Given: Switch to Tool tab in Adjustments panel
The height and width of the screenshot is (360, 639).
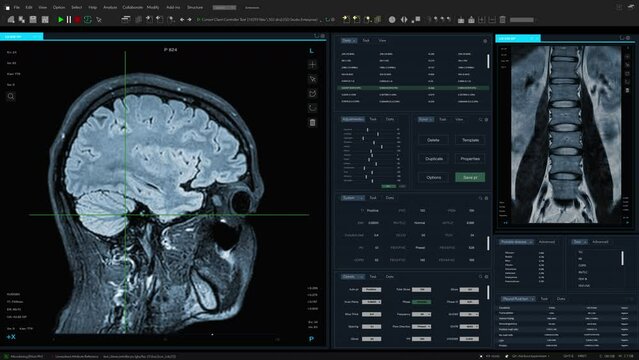Looking at the screenshot, I should [373, 119].
